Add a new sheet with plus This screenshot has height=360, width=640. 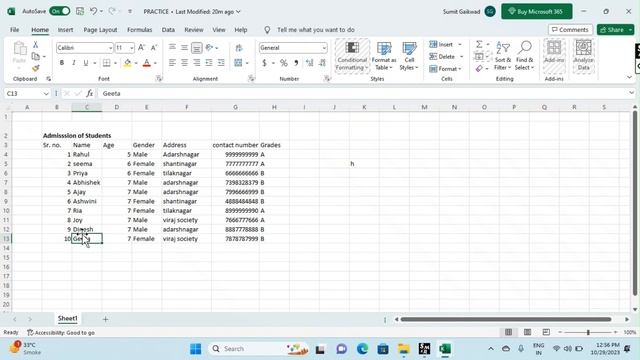(x=105, y=319)
